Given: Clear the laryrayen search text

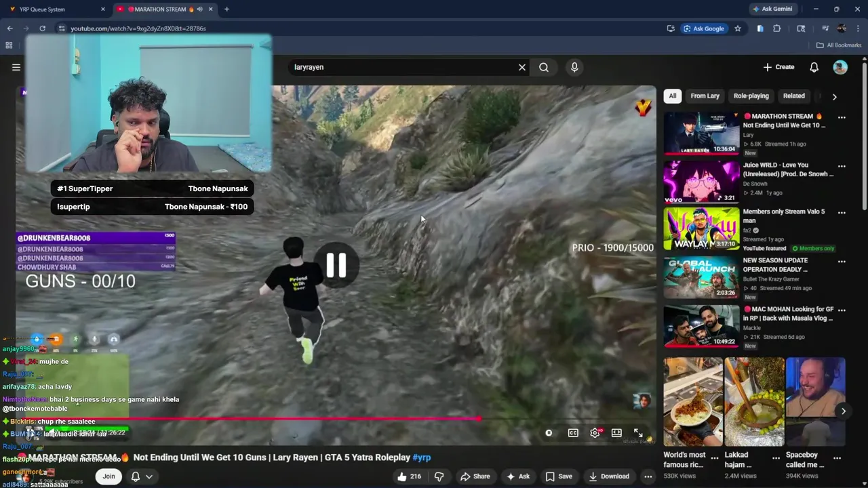Looking at the screenshot, I should 522,67.
